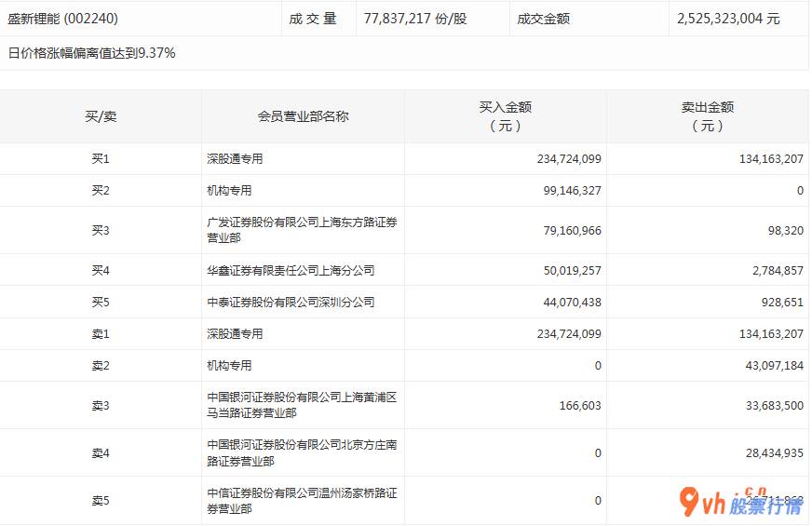The height and width of the screenshot is (526, 812).
Task: Select volume value 77,837,217 份/股
Action: point(415,19)
